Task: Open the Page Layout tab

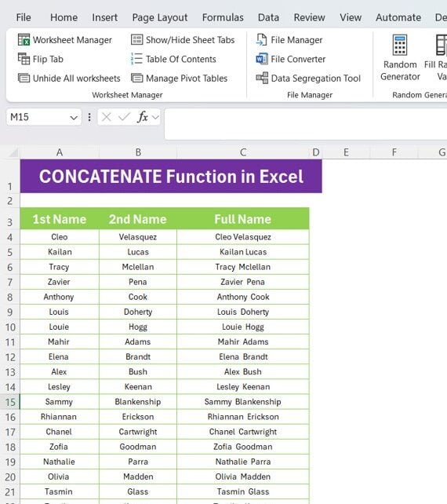Action: pos(160,17)
